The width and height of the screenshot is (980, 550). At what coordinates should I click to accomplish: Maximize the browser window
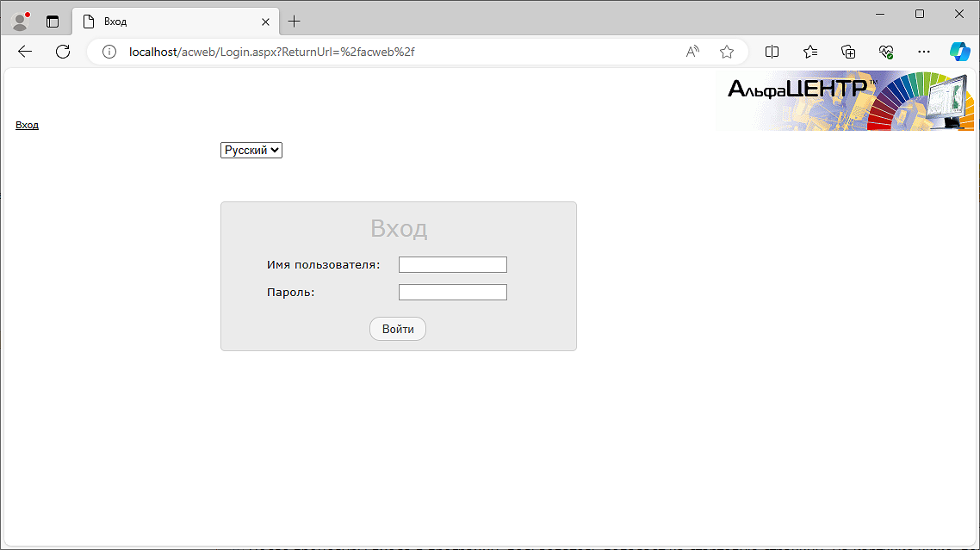[920, 14]
